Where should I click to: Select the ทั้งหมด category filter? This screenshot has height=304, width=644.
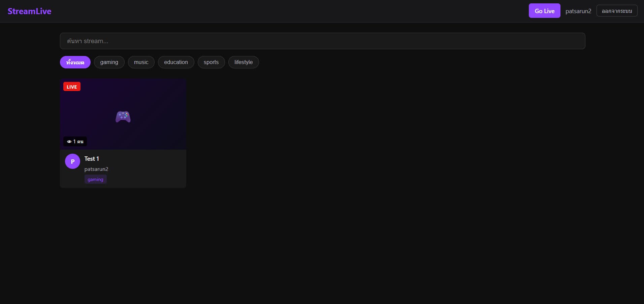pyautogui.click(x=75, y=62)
